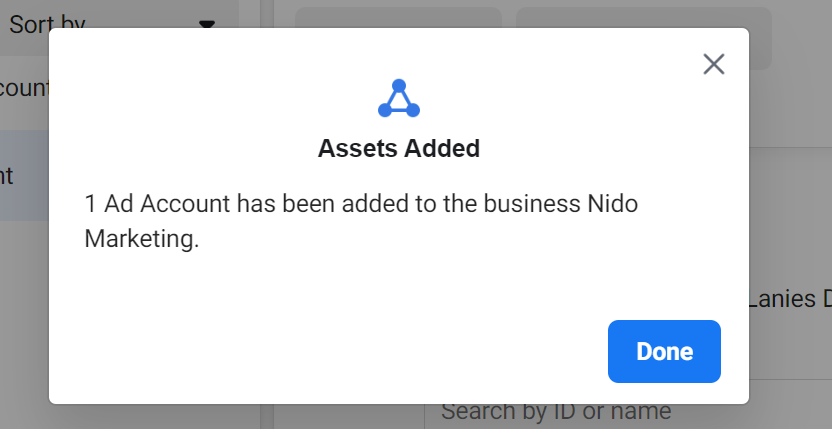This screenshot has width=832, height=429.
Task: Click the word 'Added' in the title
Action: (441, 148)
